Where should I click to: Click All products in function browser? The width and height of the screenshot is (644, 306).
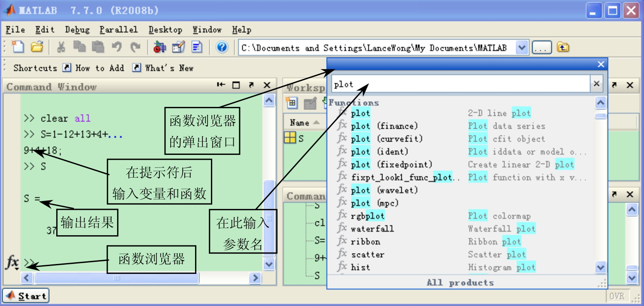[x=460, y=282]
